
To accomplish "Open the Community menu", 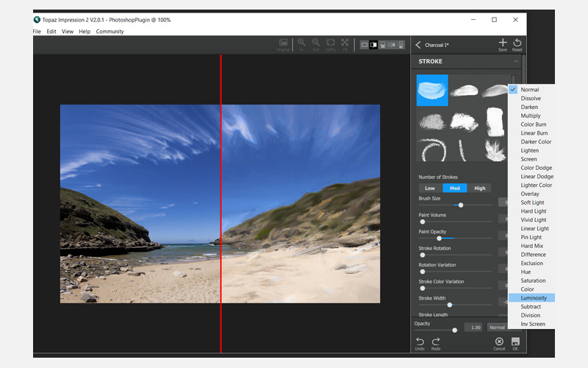I will (x=110, y=32).
